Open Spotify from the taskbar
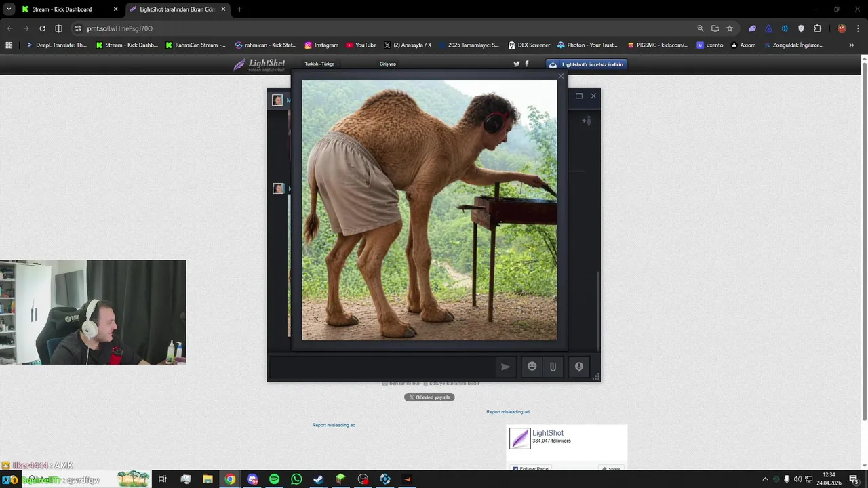This screenshot has height=488, width=868. pyautogui.click(x=274, y=479)
